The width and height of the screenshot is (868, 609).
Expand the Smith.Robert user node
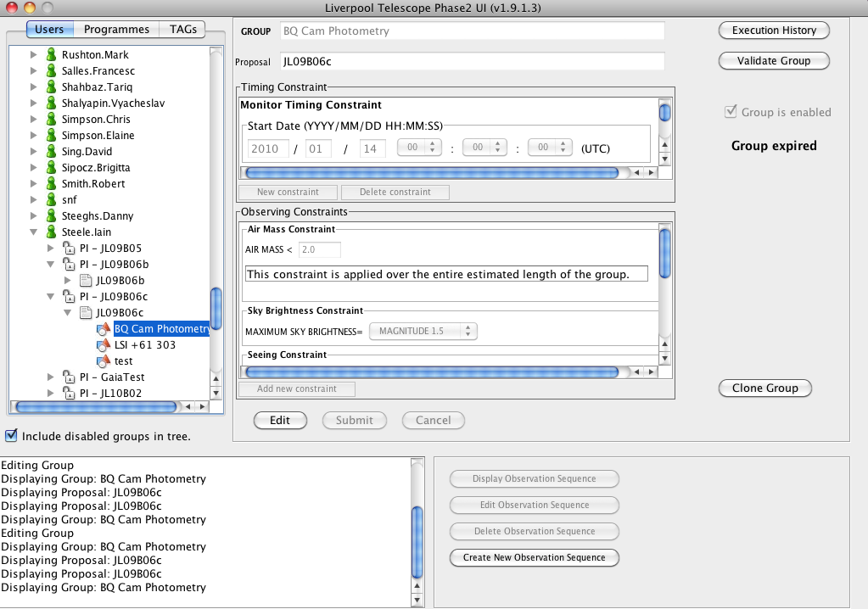click(x=33, y=184)
